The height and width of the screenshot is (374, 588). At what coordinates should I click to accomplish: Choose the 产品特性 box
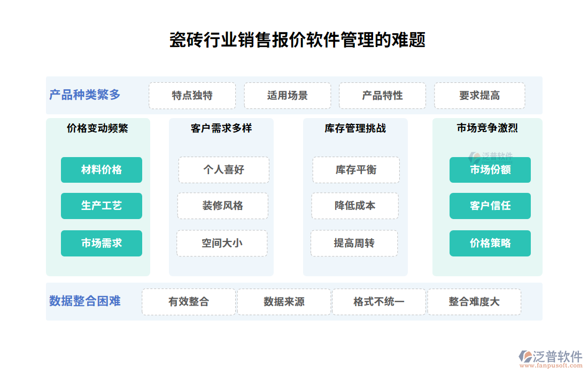pyautogui.click(x=382, y=96)
